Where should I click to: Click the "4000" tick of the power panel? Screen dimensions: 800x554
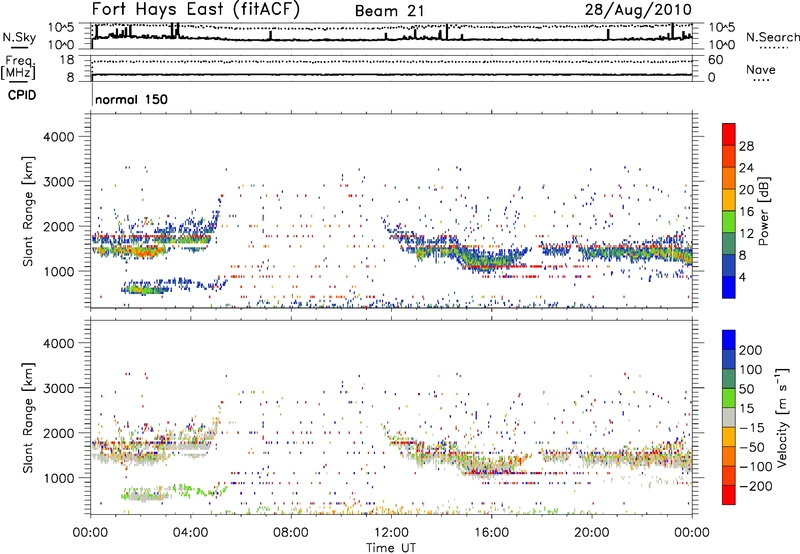58,137
